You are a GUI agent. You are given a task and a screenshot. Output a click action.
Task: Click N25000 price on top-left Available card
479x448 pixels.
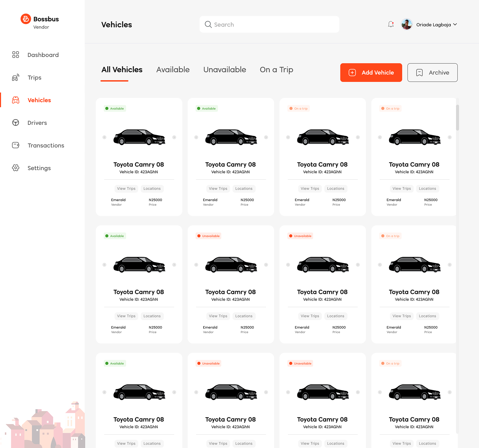point(155,200)
